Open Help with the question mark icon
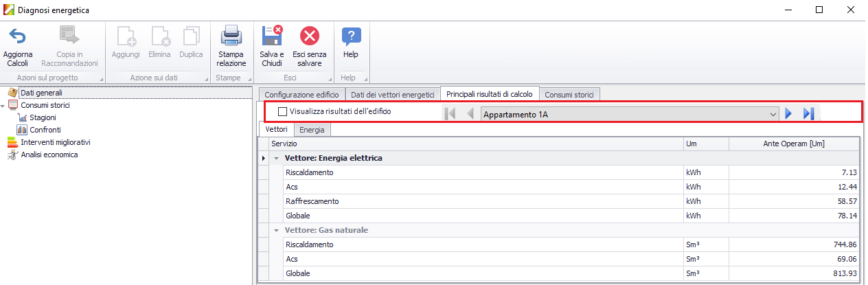 (351, 36)
